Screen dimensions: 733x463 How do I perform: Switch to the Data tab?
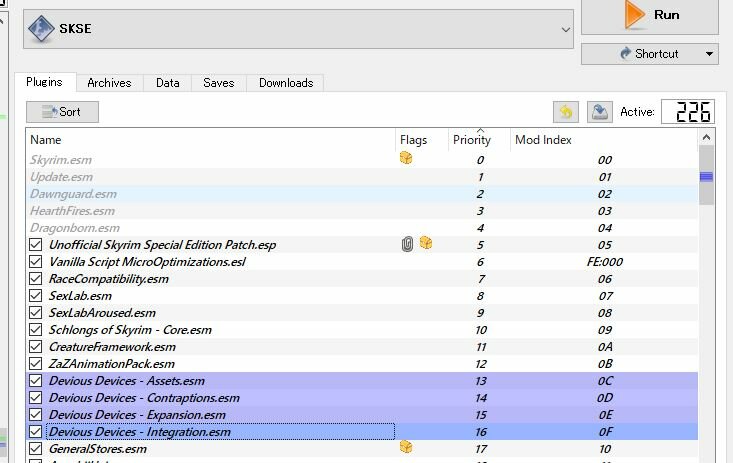167,83
